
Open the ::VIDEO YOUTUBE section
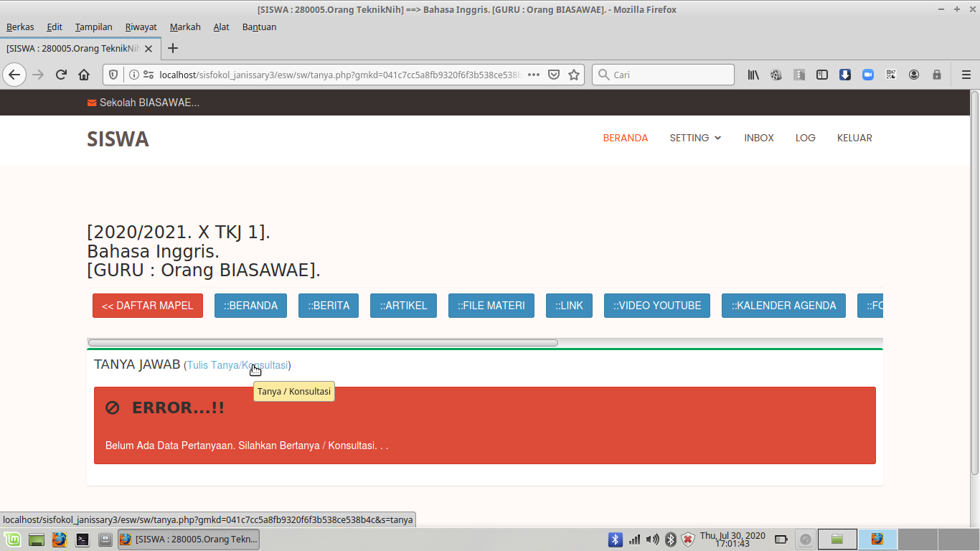pyautogui.click(x=657, y=306)
